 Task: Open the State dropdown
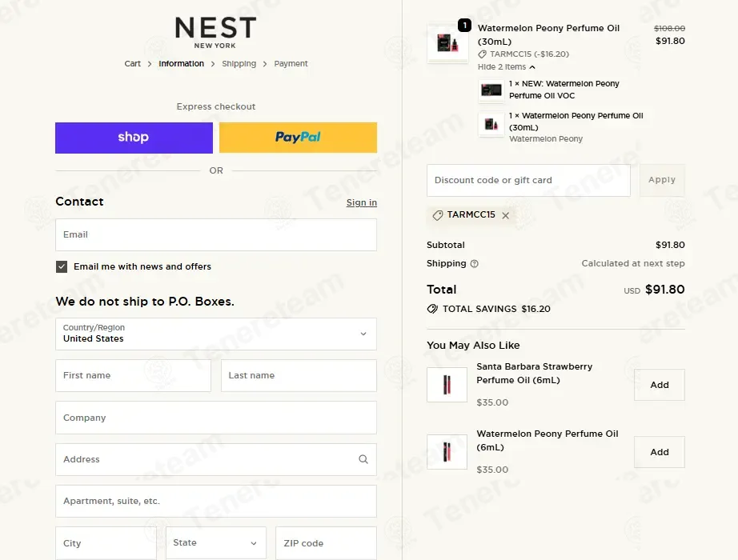(x=216, y=543)
